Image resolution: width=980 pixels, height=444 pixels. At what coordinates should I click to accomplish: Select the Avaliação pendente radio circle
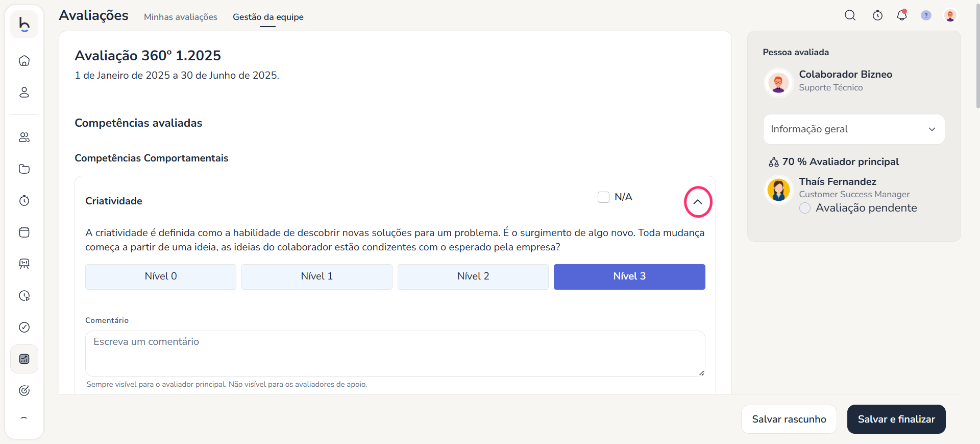[805, 208]
